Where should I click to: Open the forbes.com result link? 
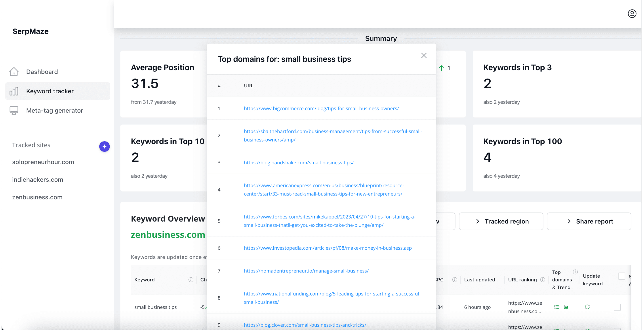click(330, 221)
